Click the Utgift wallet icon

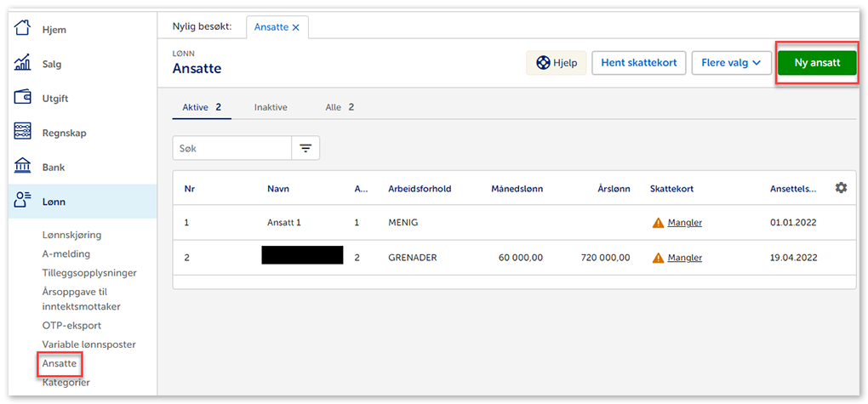pyautogui.click(x=23, y=98)
